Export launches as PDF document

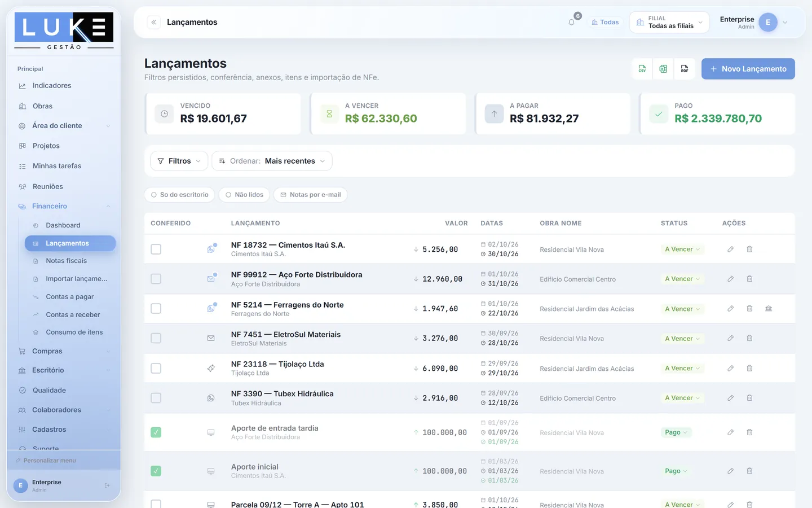point(685,69)
